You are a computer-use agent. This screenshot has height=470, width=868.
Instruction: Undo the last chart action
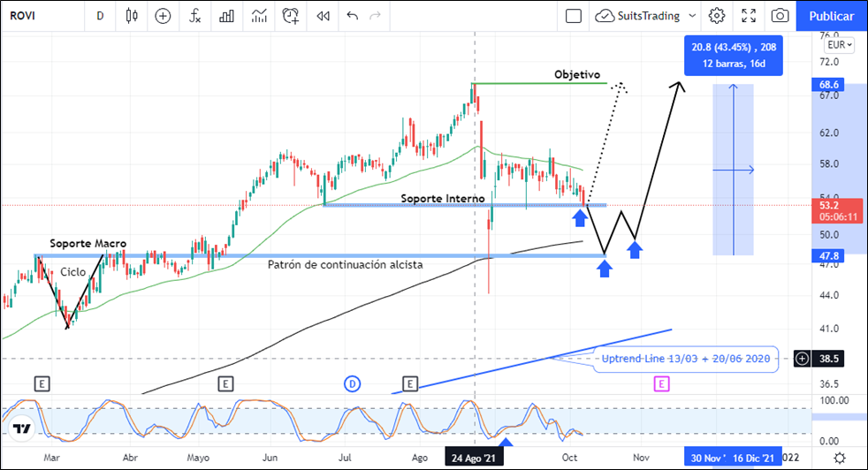pos(353,16)
